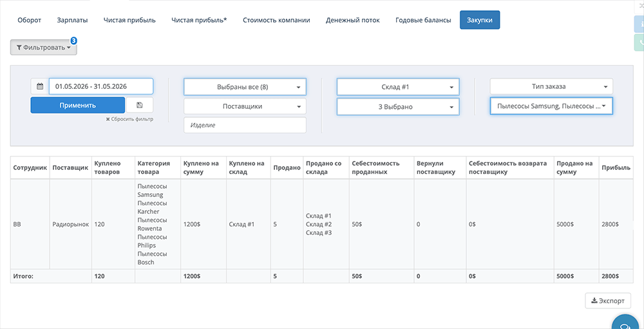
Task: Click the Продано на сумму header
Action: coord(576,167)
